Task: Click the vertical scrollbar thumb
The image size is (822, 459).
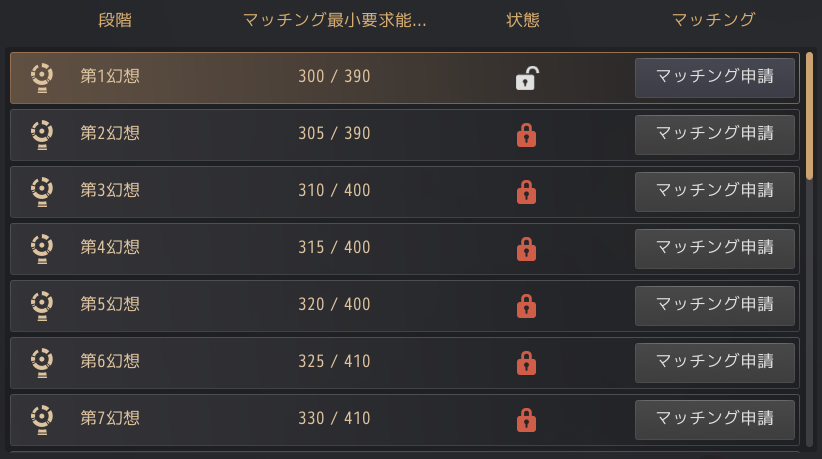Action: point(809,115)
